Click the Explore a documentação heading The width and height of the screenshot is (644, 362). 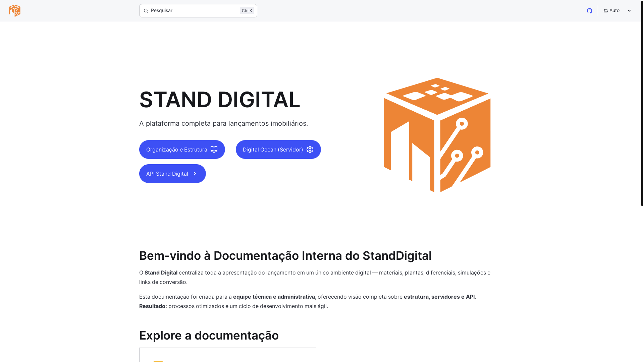pyautogui.click(x=209, y=336)
